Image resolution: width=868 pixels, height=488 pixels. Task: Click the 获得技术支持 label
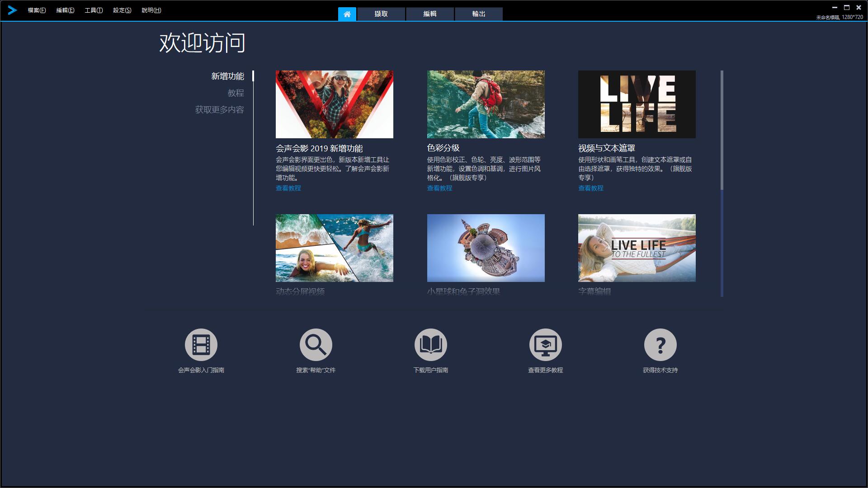pyautogui.click(x=660, y=370)
